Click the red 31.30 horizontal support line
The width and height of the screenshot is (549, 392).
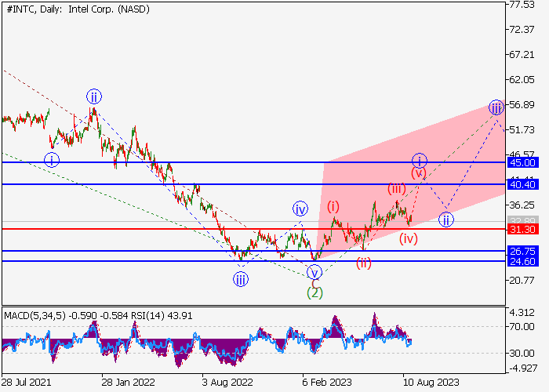click(x=254, y=229)
